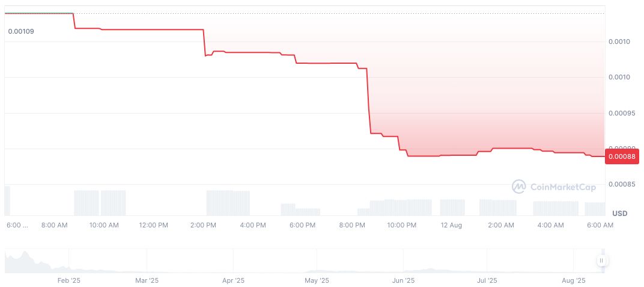
Task: Select Mar '25 on the range navigator
Action: pyautogui.click(x=147, y=280)
